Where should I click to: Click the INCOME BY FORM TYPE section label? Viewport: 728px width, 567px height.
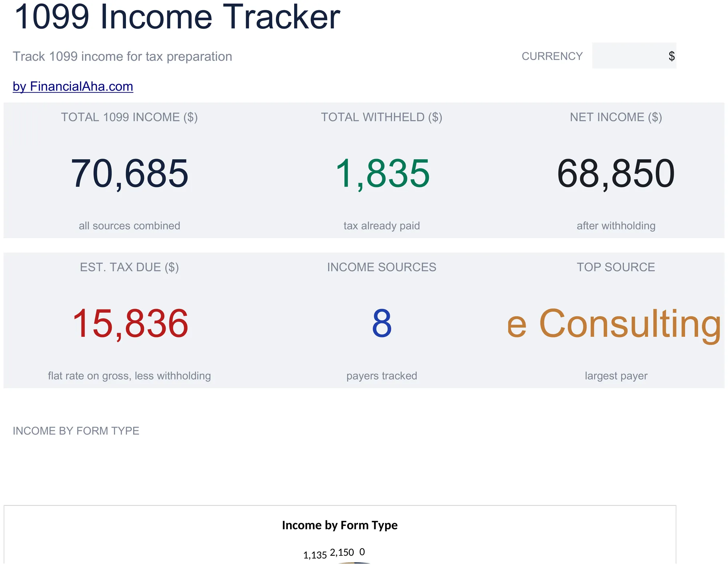coord(76,431)
